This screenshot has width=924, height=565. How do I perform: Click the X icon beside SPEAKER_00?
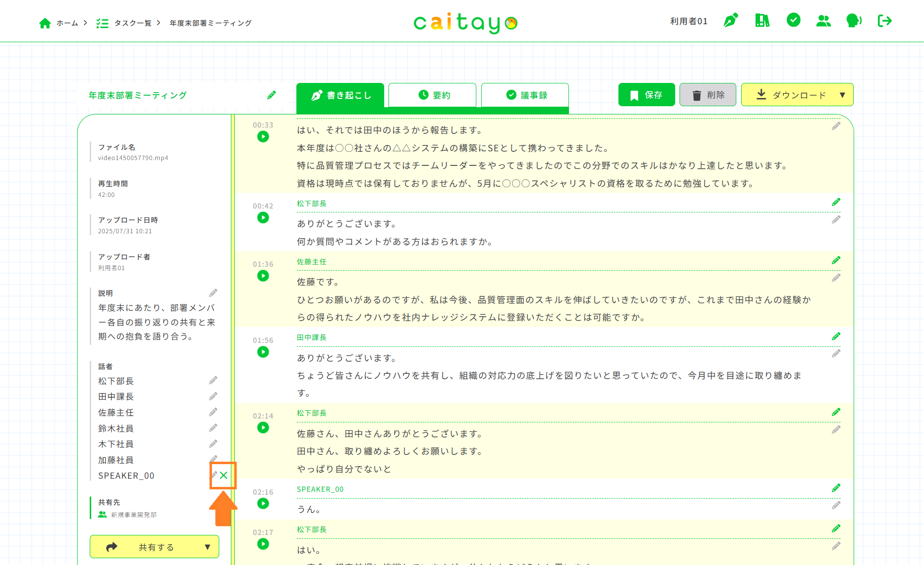(224, 475)
